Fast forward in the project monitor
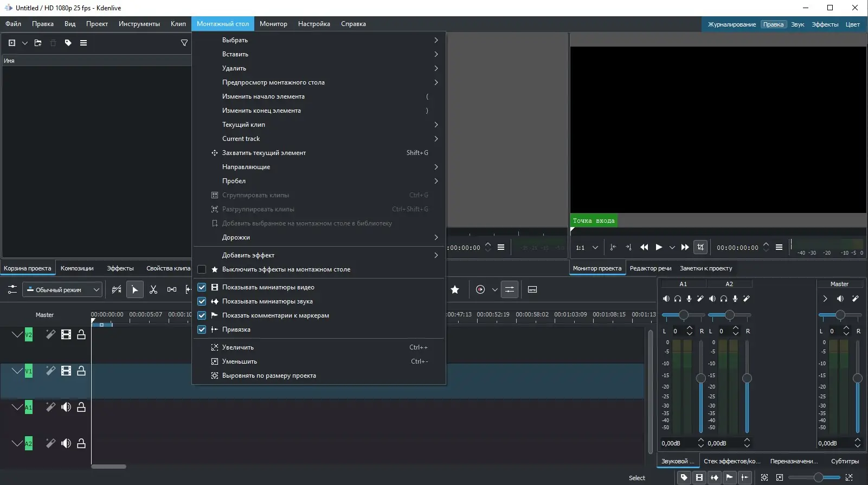 (685, 247)
